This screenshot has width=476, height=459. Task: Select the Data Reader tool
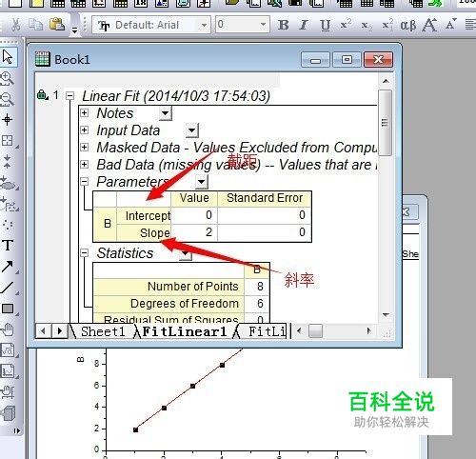pyautogui.click(x=7, y=140)
